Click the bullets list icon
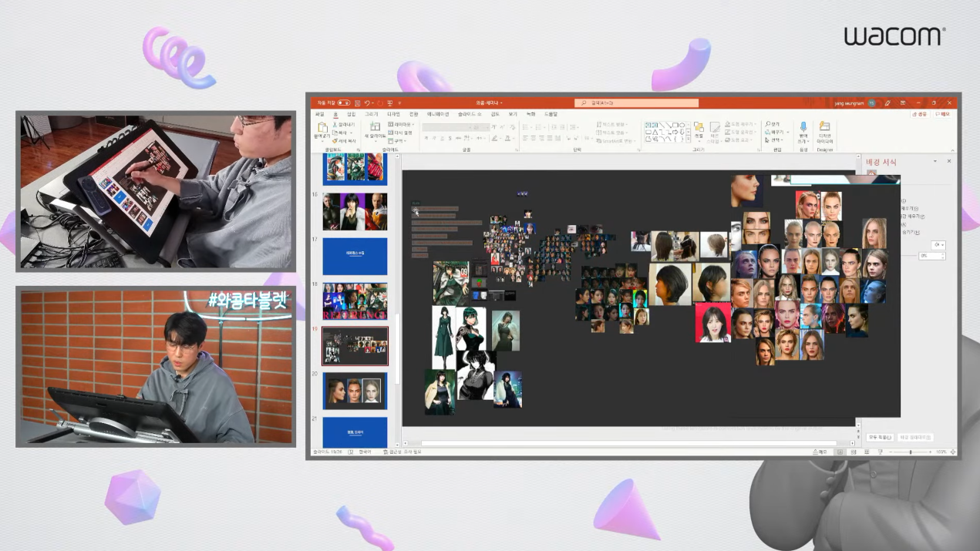The width and height of the screenshot is (980, 551). 525,127
